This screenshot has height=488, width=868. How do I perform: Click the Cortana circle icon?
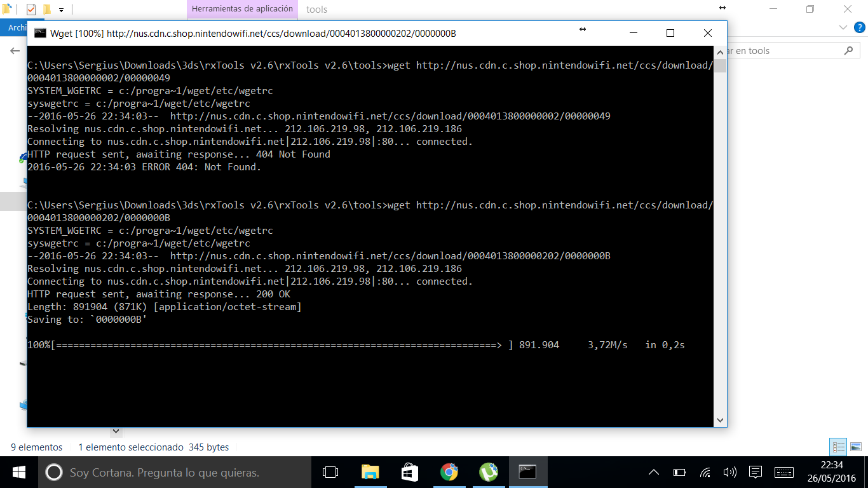[x=54, y=472]
